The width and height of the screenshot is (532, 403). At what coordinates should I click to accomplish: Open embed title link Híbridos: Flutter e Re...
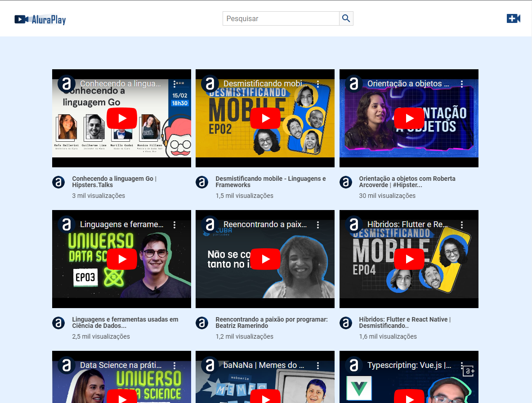407,224
